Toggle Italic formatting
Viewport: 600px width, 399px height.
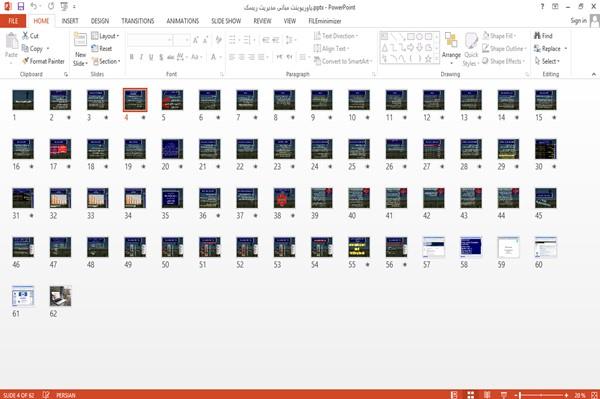click(x=141, y=57)
